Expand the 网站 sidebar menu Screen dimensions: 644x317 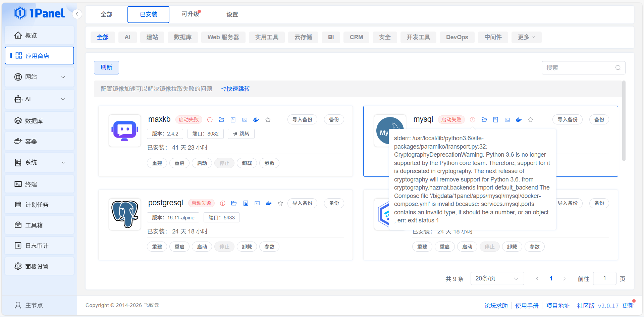pos(39,77)
